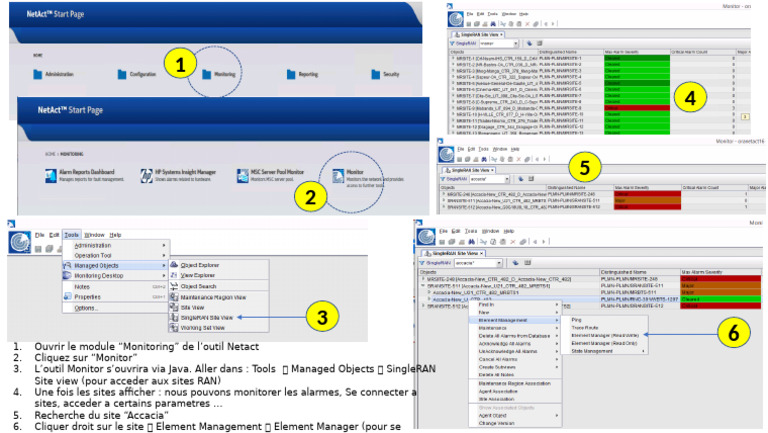This screenshot has width=768, height=433.
Task: Launch HP Systems Insight Manager
Action: (x=178, y=175)
